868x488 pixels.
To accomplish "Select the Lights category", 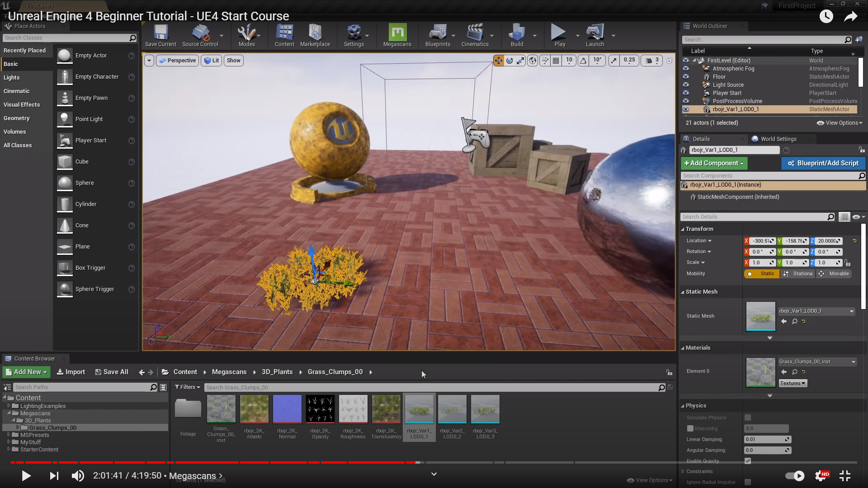I will [x=12, y=78].
